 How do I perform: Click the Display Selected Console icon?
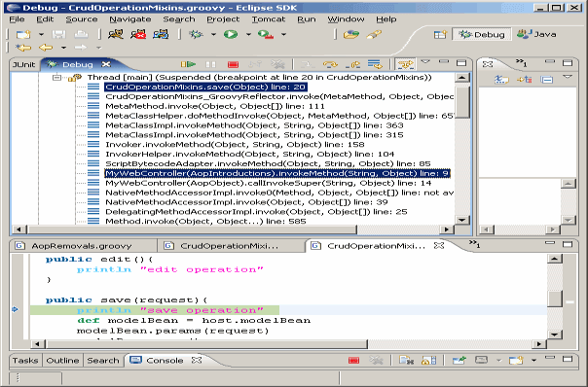[x=482, y=361]
